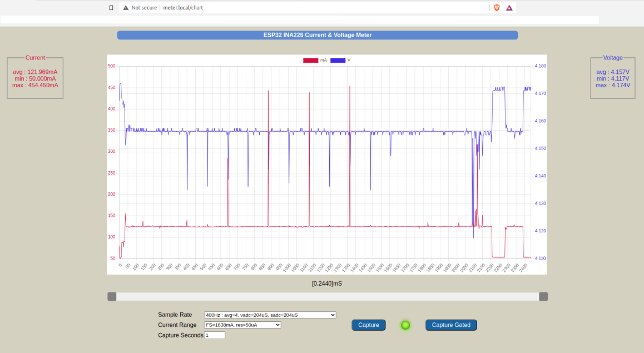Click the voltage max 4.174V reading
The width and height of the screenshot is (644, 353).
[x=613, y=86]
